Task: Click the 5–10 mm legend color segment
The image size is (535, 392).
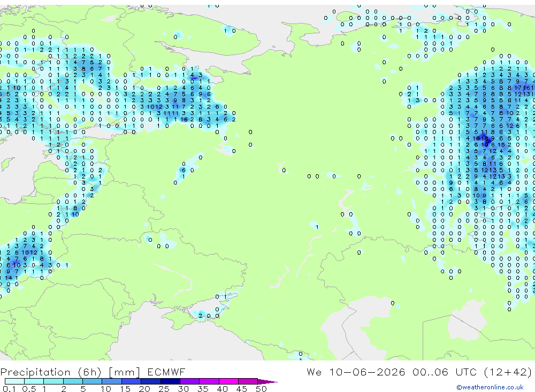Action: click(x=93, y=381)
